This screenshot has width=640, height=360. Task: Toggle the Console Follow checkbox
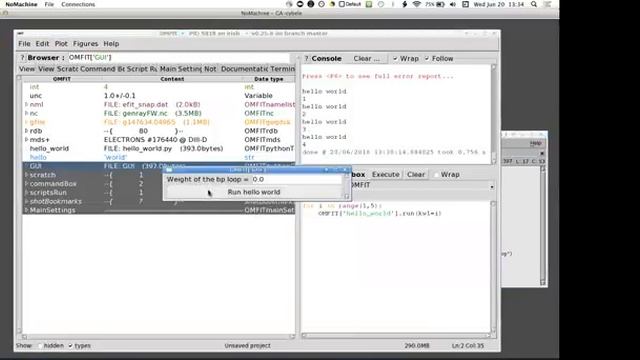point(427,59)
